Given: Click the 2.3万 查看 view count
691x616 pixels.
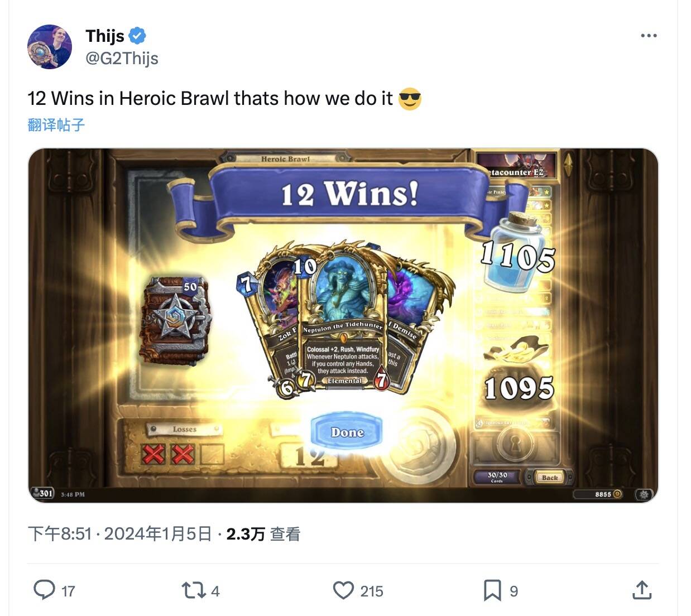Looking at the screenshot, I should click(263, 534).
